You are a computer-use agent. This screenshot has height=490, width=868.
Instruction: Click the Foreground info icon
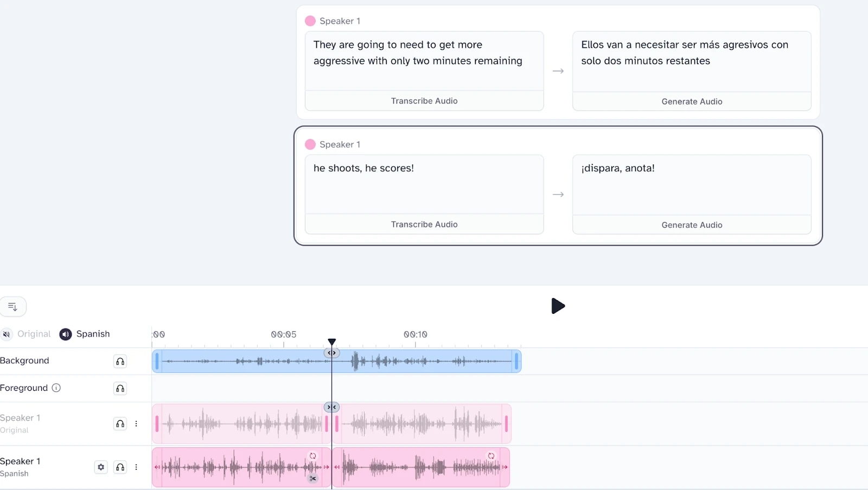coord(56,388)
